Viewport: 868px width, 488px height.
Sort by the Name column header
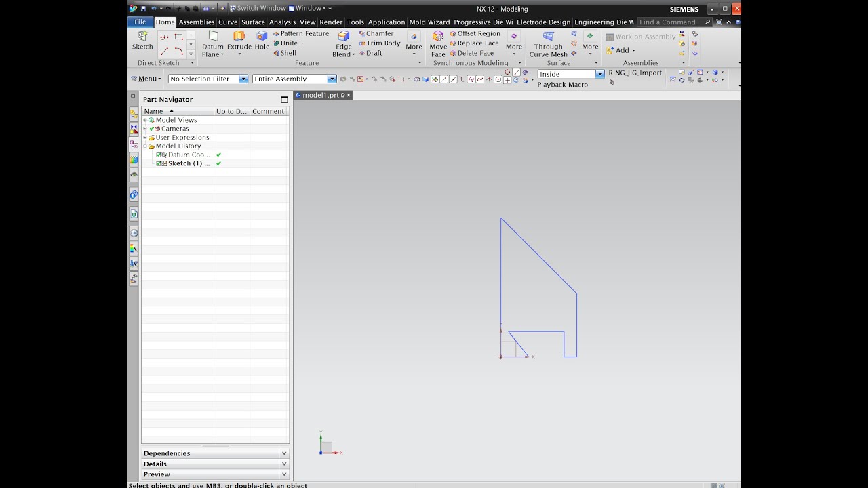178,111
